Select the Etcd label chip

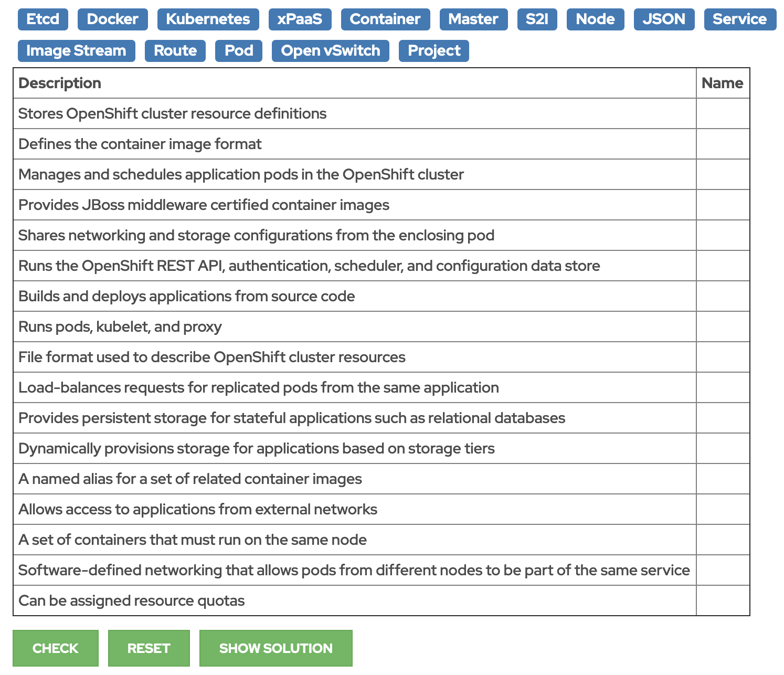[x=43, y=19]
